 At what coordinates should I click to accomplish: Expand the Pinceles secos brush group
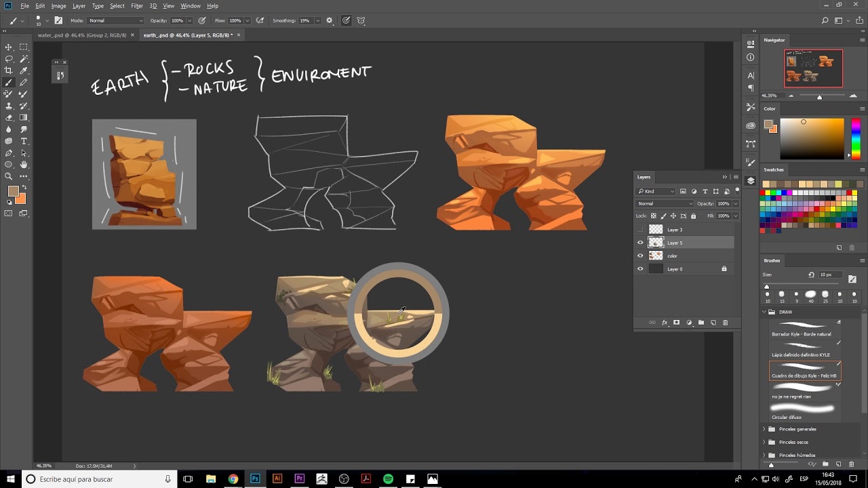coord(764,442)
